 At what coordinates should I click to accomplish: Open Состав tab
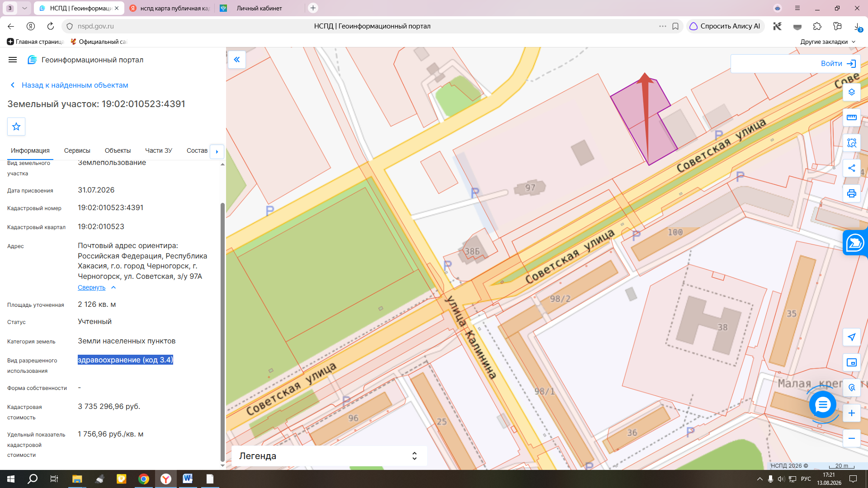197,150
